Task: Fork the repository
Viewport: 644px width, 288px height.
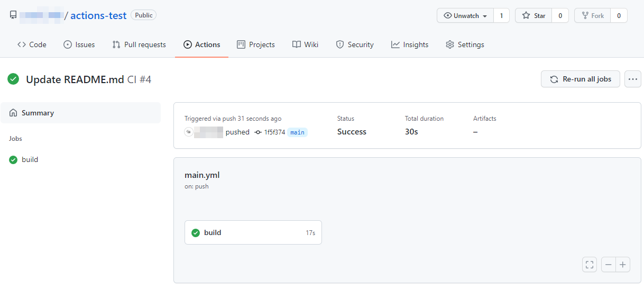Action: (592, 16)
